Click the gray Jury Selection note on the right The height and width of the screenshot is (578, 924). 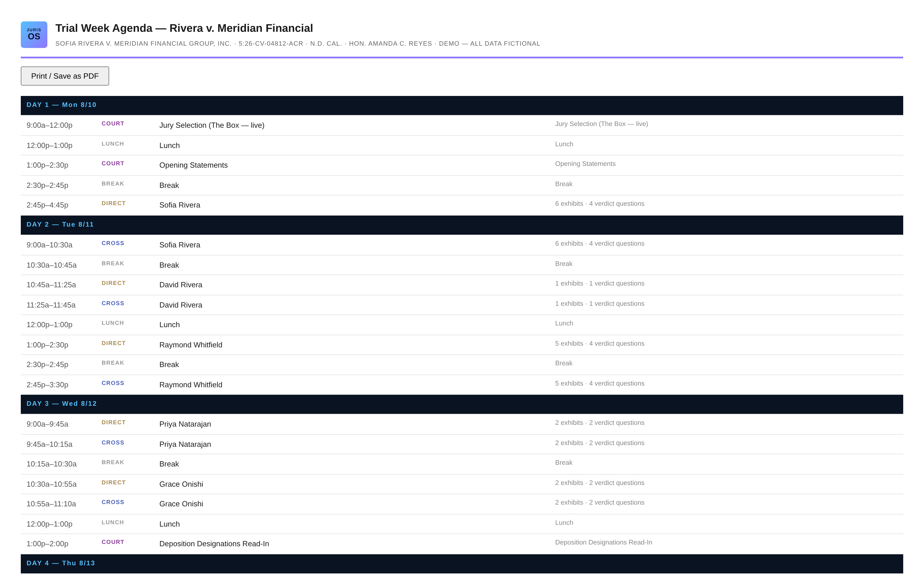pyautogui.click(x=602, y=124)
